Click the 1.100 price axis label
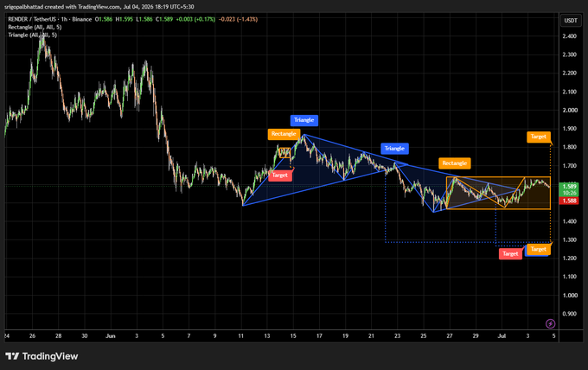588x370 pixels. click(570, 277)
